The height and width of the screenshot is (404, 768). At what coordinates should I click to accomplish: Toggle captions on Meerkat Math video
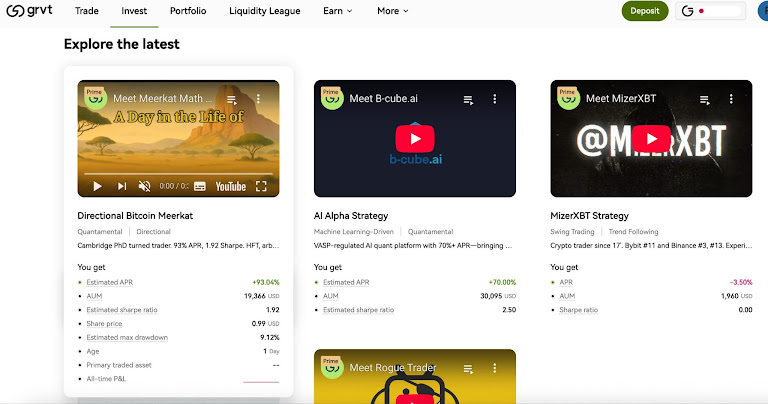click(x=199, y=186)
